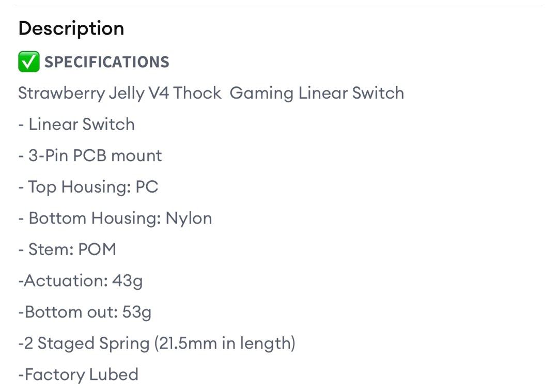Viewport: 558px width, 392px height.
Task: Click the Actuation label text
Action: tap(65, 281)
